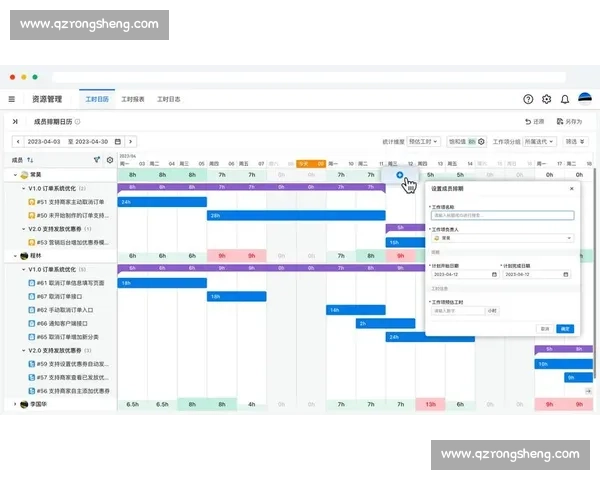Click the orange today column header
Image resolution: width=600 pixels, height=480 pixels.
point(311,164)
